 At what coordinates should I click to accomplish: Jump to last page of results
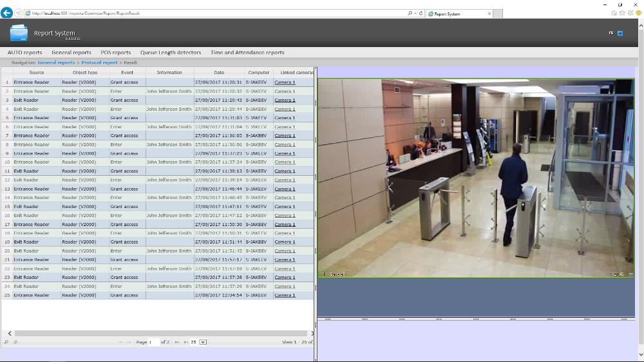[185, 342]
